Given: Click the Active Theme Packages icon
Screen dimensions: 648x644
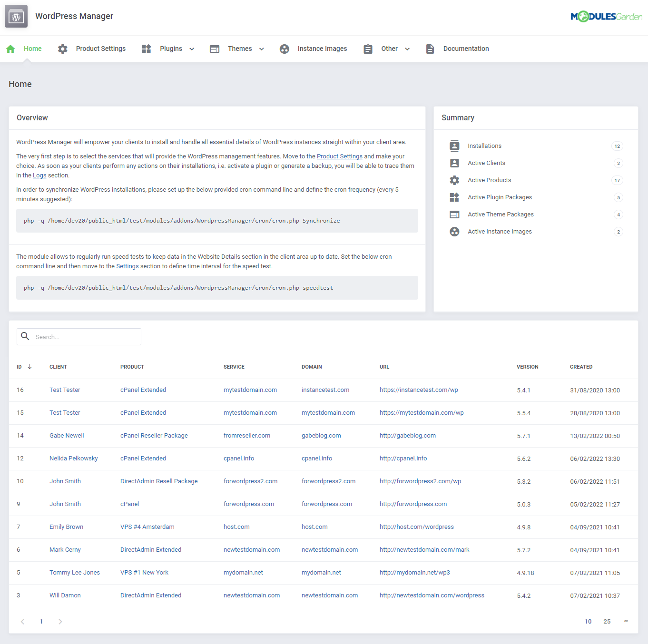Looking at the screenshot, I should tap(454, 215).
